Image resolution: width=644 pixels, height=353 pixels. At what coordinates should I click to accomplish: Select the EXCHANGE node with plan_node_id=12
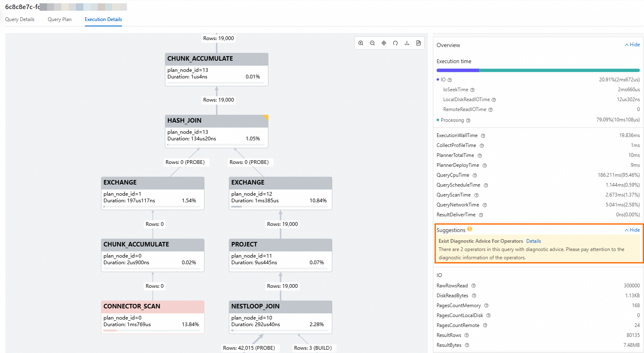point(281,193)
